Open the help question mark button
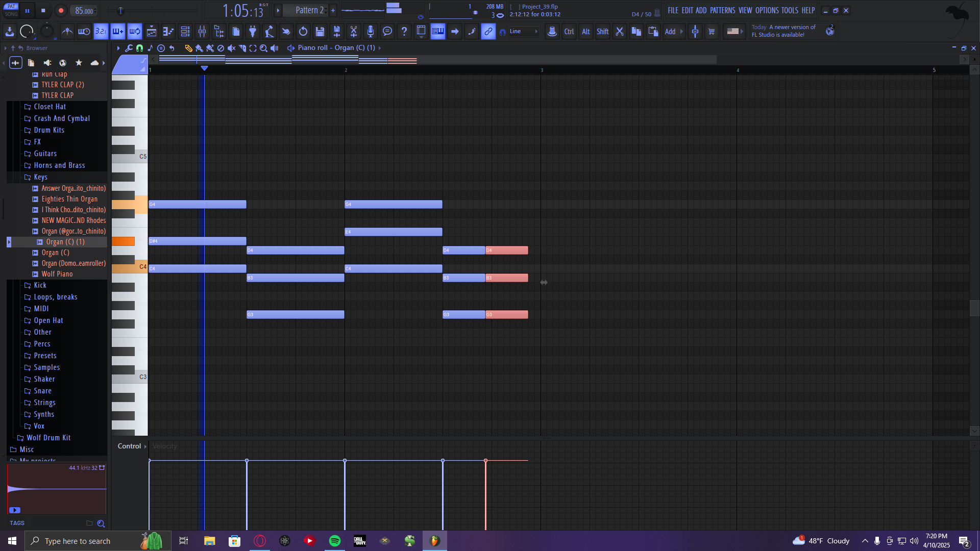 404,32
